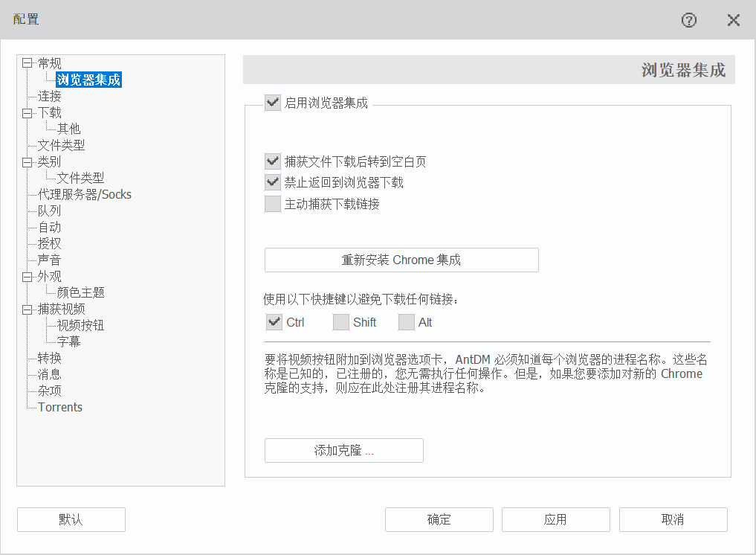Uncheck 捕获文件下载后转到空白页 option
The width and height of the screenshot is (756, 555).
click(x=272, y=161)
